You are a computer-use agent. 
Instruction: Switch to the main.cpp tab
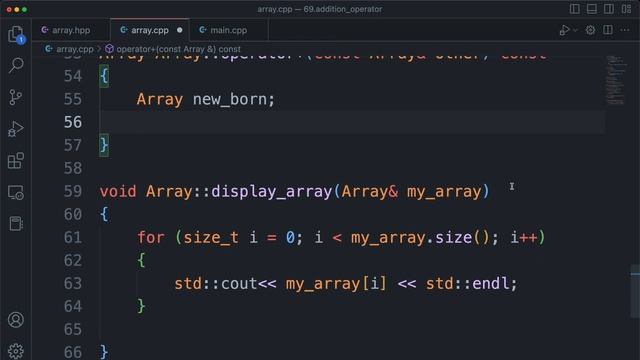coord(228,30)
